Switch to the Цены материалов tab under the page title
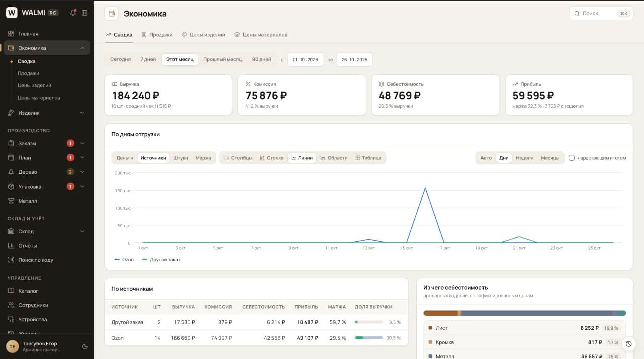This screenshot has height=359, width=644. (261, 35)
